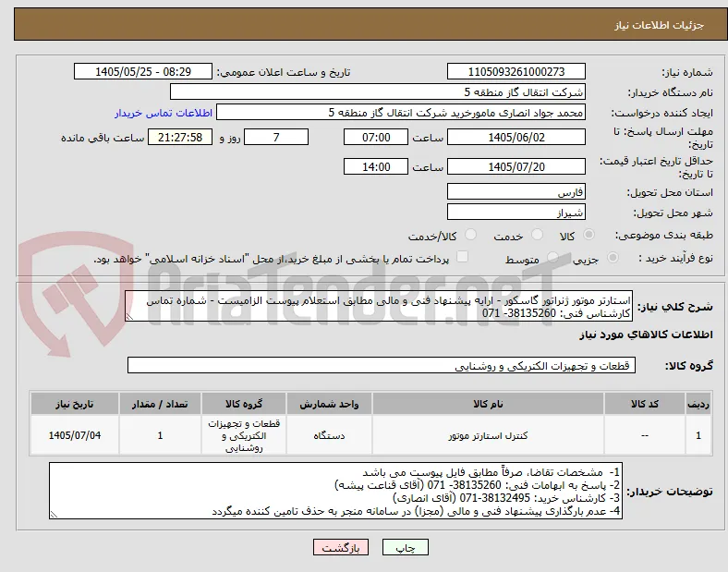Click the توضیحات خریدار notes textarea
Screen dimensions: 728x572
pyautogui.click(x=335, y=491)
